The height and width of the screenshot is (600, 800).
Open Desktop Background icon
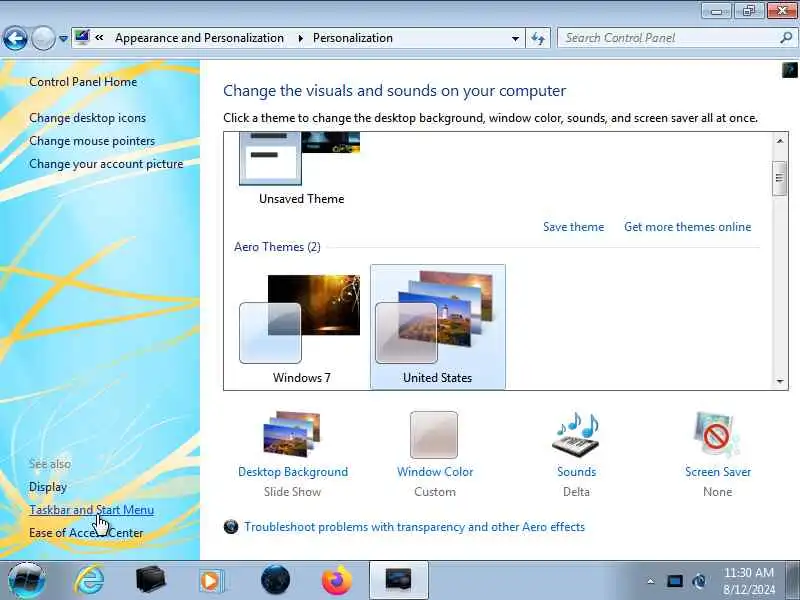click(x=292, y=434)
